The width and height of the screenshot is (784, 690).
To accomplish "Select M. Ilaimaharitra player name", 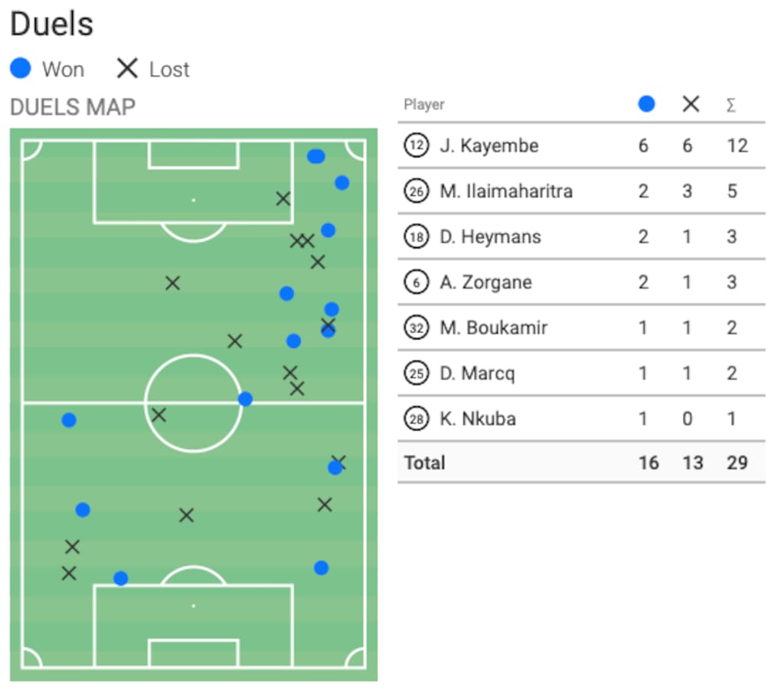I will click(506, 191).
